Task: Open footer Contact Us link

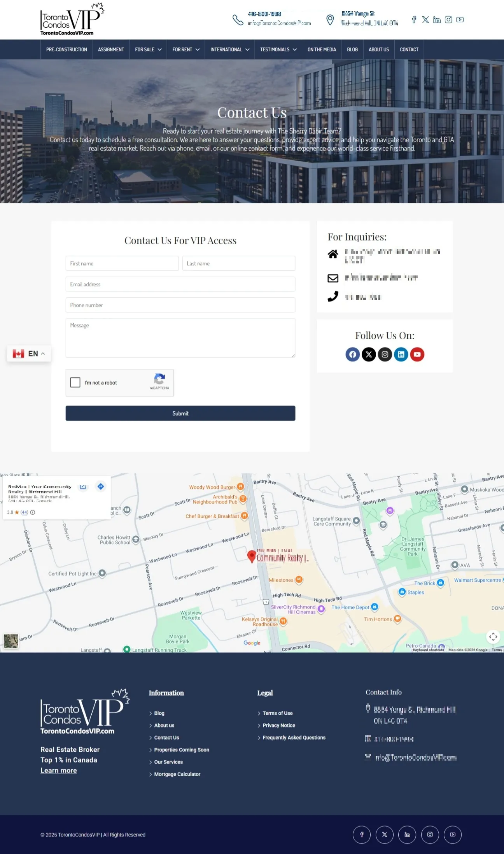Action: (166, 737)
